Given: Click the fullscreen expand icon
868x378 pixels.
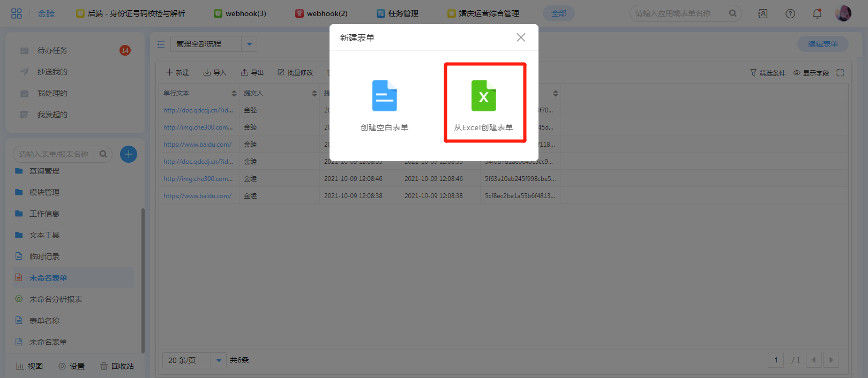Looking at the screenshot, I should pyautogui.click(x=840, y=73).
